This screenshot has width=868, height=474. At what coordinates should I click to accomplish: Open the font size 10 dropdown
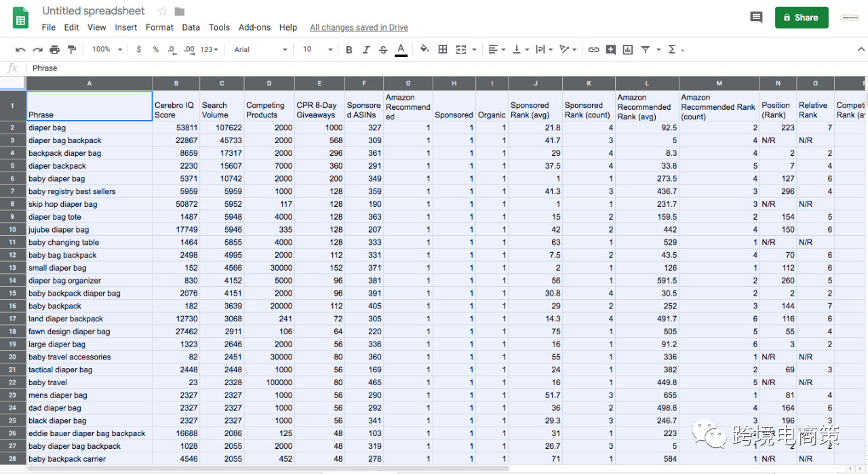point(318,50)
